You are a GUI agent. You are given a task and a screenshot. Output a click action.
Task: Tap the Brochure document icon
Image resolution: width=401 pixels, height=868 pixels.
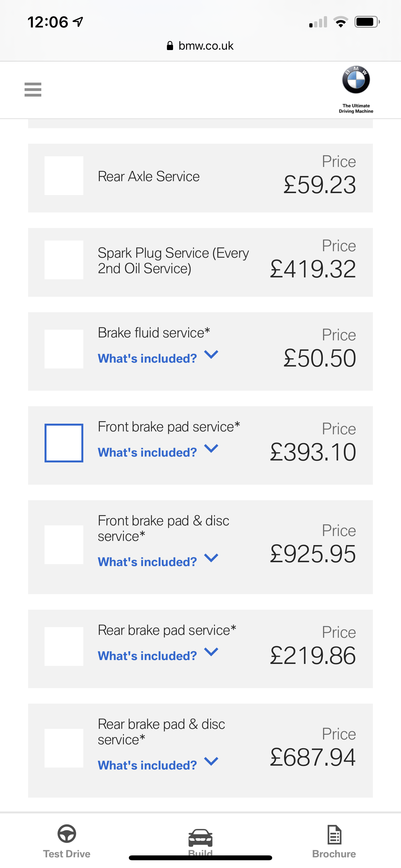(x=334, y=834)
